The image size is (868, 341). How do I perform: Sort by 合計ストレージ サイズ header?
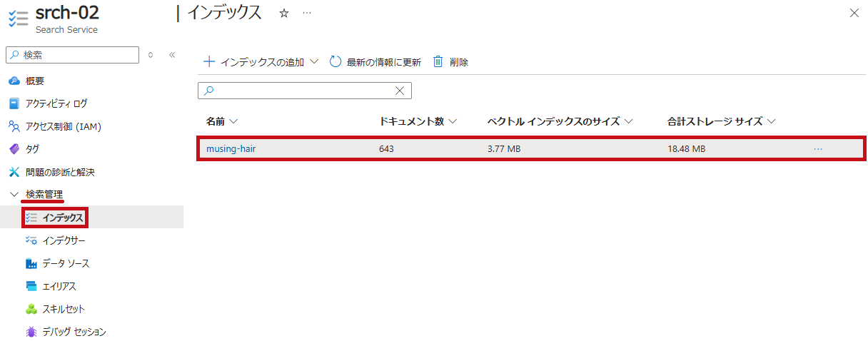click(715, 121)
